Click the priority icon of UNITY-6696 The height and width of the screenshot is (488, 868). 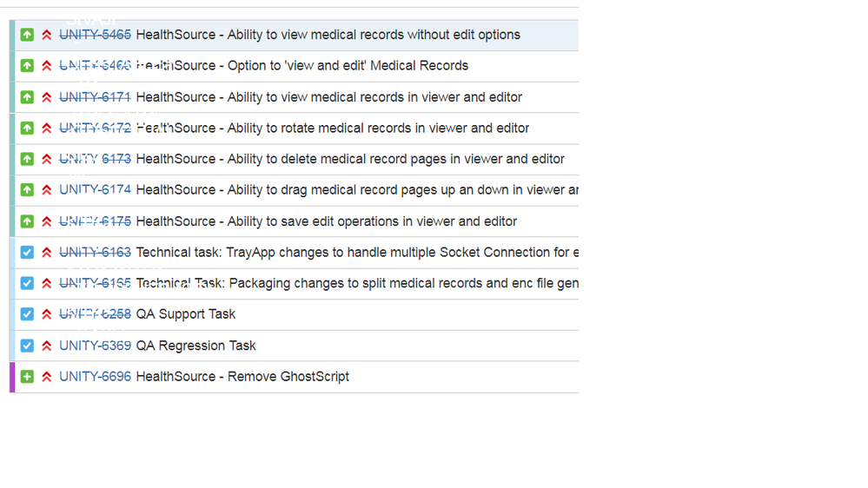click(x=47, y=377)
